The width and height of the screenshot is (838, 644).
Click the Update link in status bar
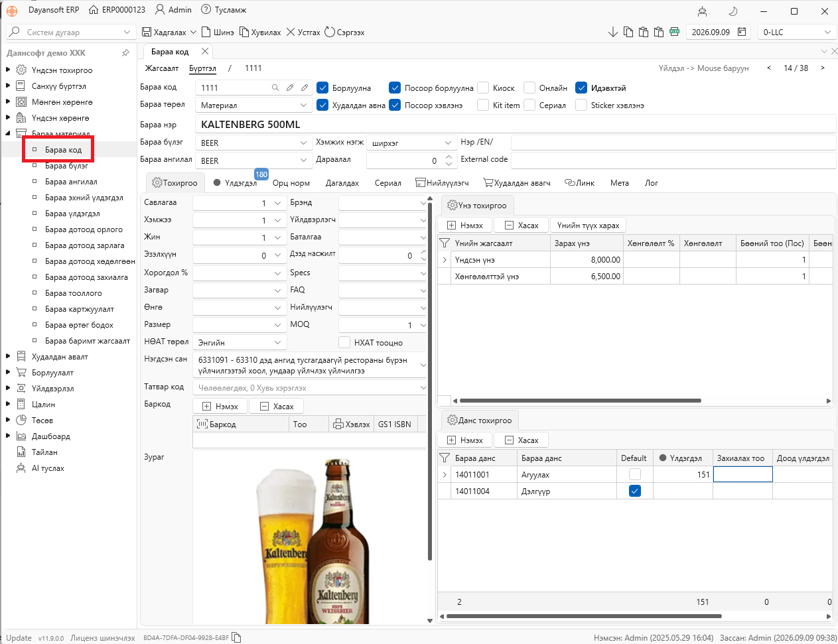pyautogui.click(x=19, y=637)
